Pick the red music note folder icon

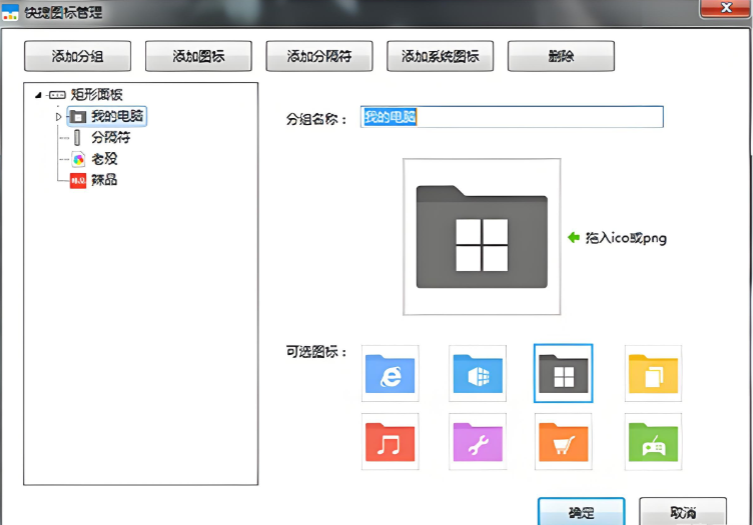pyautogui.click(x=390, y=441)
